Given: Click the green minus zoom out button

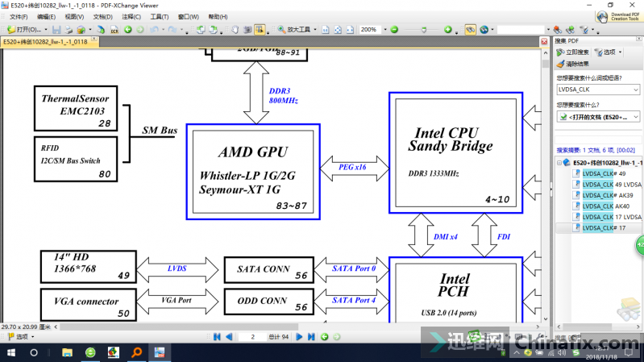Looking at the screenshot, I should 394,30.
